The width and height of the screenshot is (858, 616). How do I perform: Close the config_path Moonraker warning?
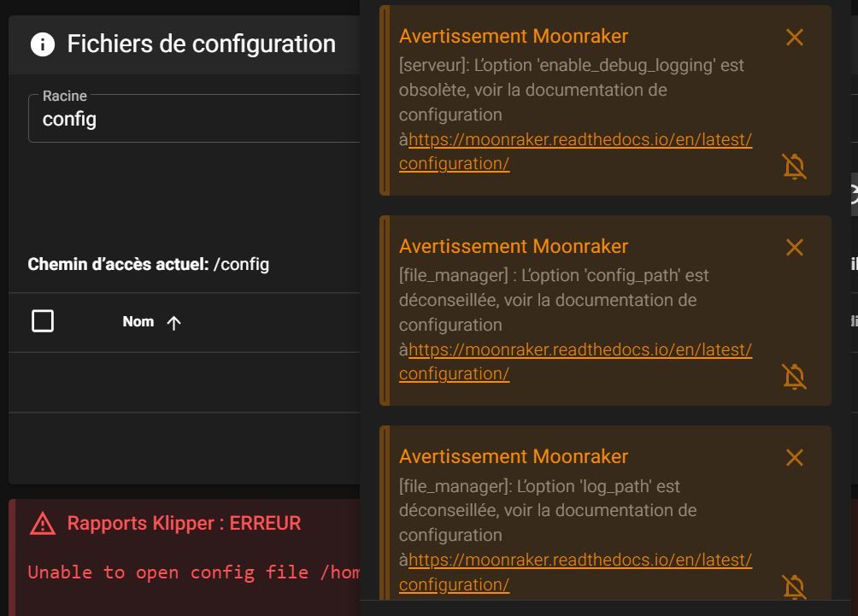pyautogui.click(x=795, y=247)
